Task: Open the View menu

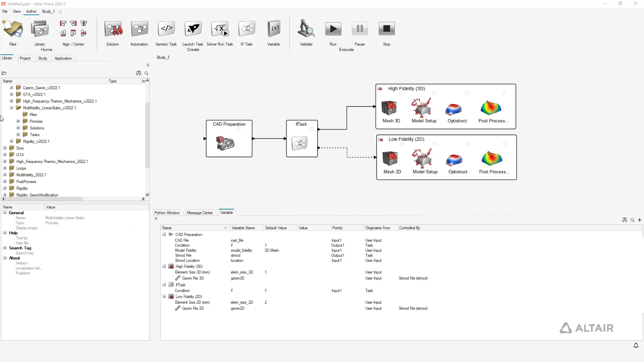Action: (x=17, y=11)
